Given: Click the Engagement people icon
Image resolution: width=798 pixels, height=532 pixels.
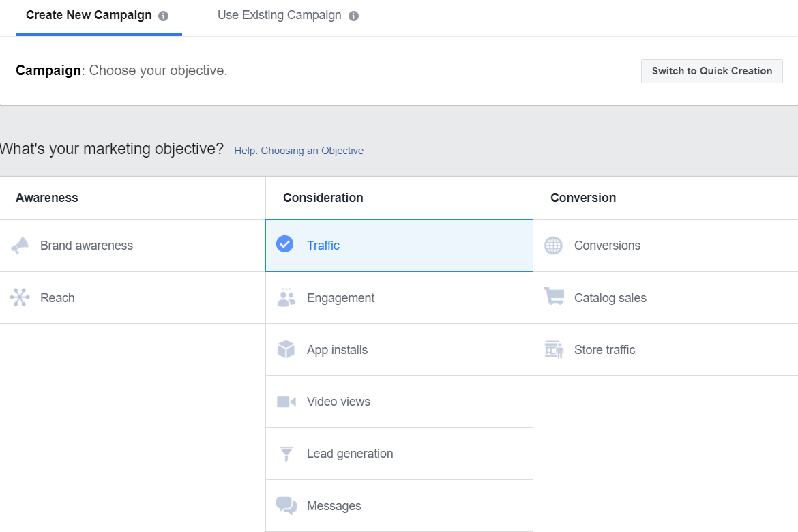Looking at the screenshot, I should point(286,297).
